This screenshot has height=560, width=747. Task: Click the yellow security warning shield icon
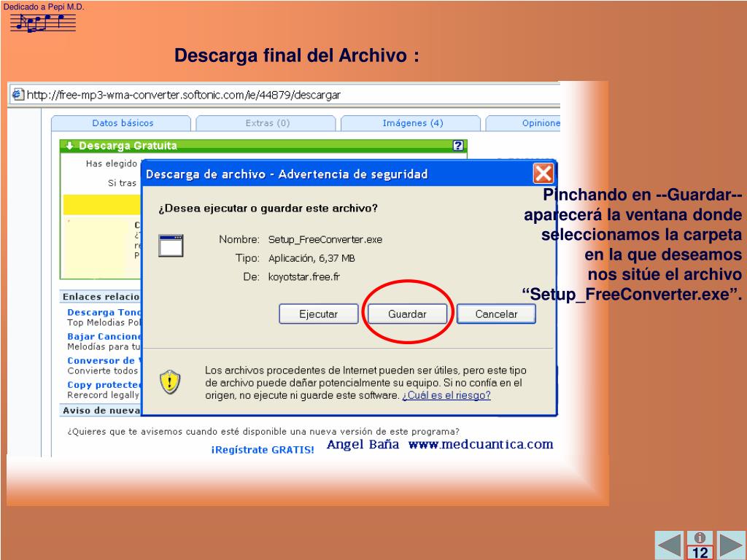pyautogui.click(x=170, y=382)
